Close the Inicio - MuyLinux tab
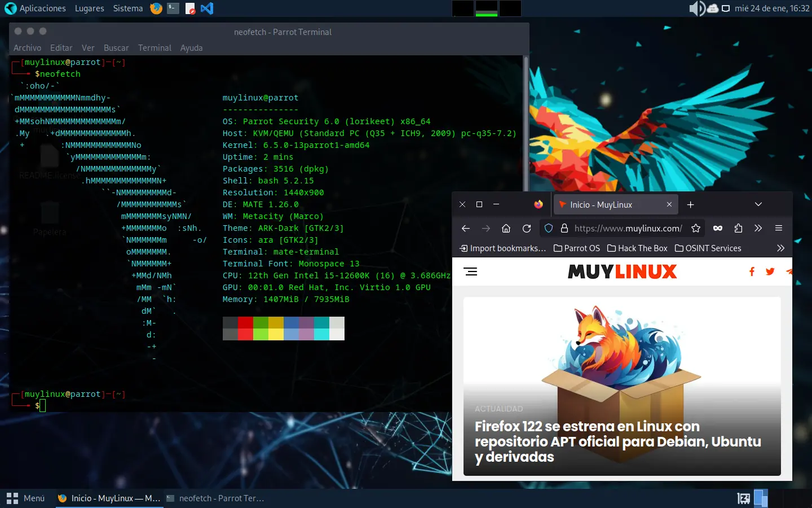Viewport: 812px width, 508px height. (x=669, y=204)
